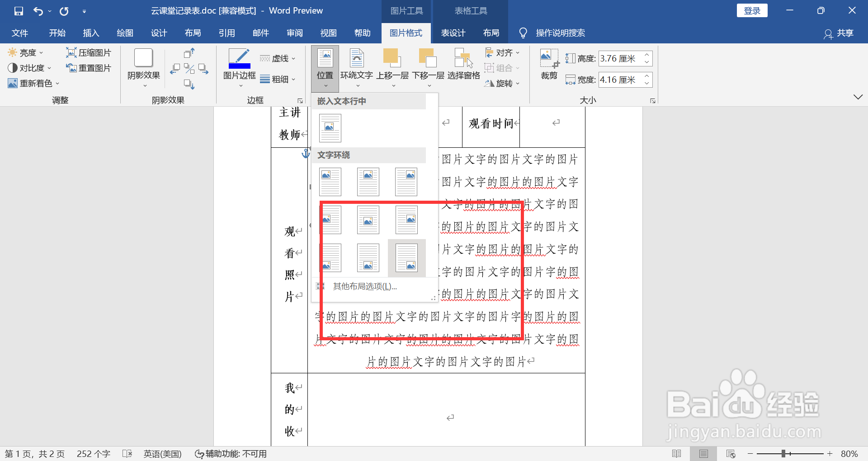This screenshot has width=868, height=461.
Task: Click the zoom slider in the status bar
Action: click(x=784, y=453)
